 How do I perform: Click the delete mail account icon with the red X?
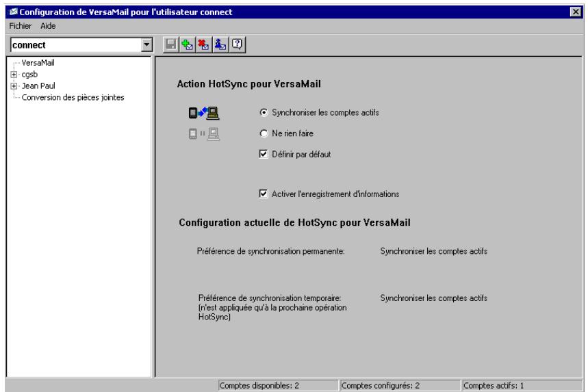point(203,45)
